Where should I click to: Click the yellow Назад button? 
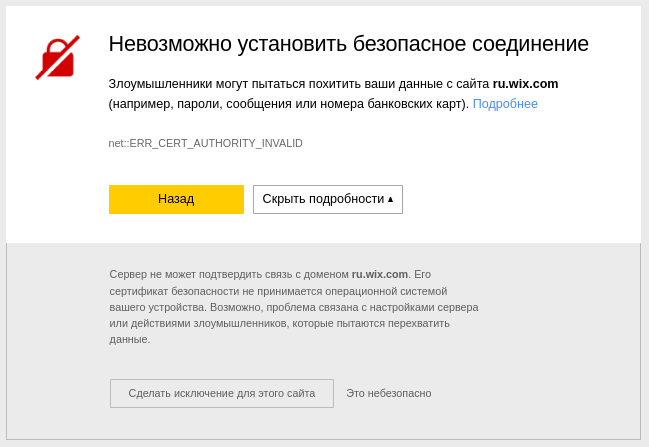(x=176, y=199)
